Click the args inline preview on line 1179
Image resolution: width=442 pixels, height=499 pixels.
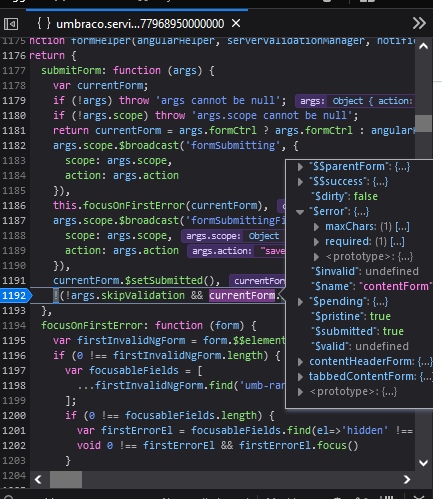click(x=355, y=101)
